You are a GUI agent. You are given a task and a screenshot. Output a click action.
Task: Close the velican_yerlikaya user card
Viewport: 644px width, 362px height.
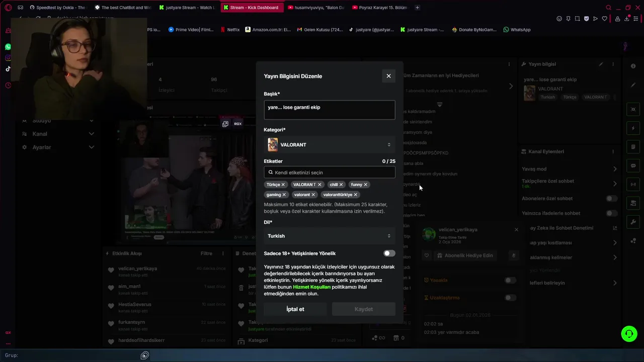tap(516, 230)
